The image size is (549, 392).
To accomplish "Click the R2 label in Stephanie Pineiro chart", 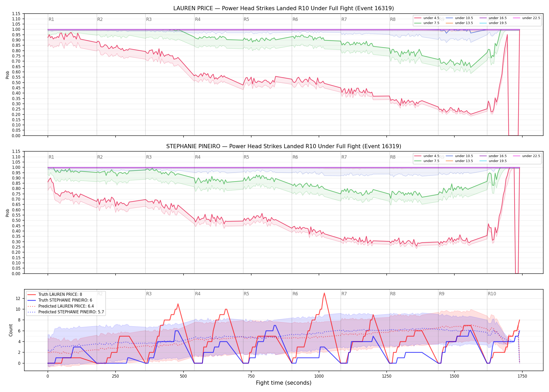I will point(100,157).
